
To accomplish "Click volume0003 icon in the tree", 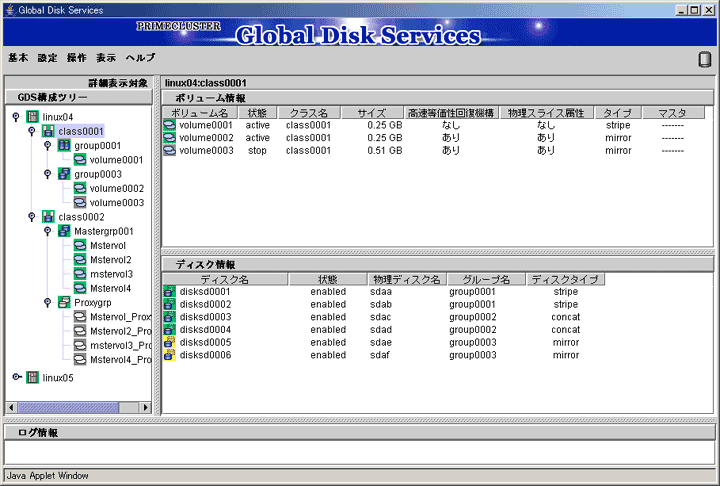I will (x=80, y=202).
